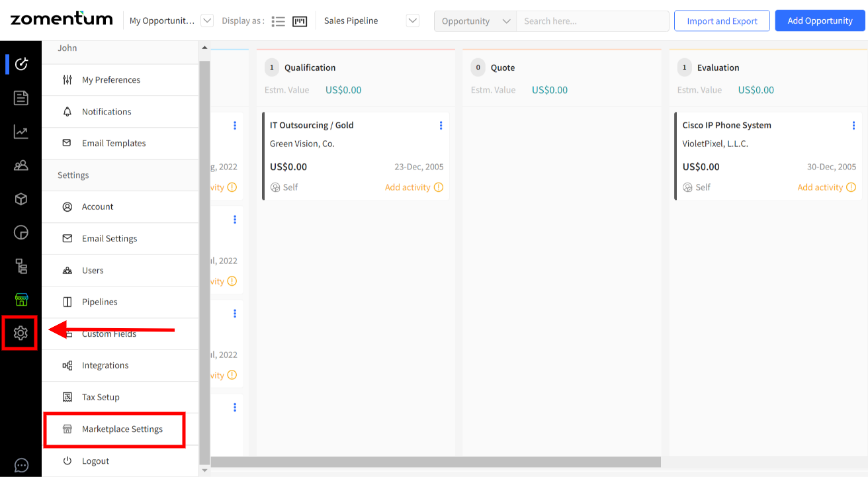Image resolution: width=868 pixels, height=481 pixels.
Task: Expand the My Opportunities dropdown
Action: [x=206, y=21]
